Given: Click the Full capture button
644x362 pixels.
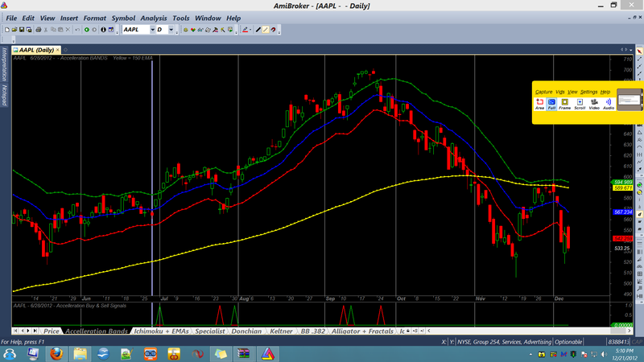Looking at the screenshot, I should pos(551,104).
